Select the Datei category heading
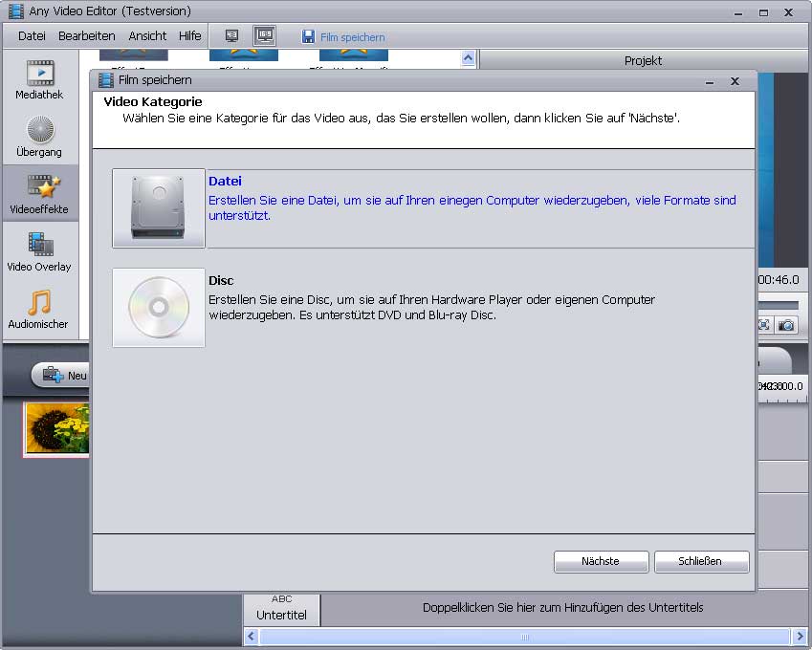Screen dimensions: 812x650 (x=226, y=181)
